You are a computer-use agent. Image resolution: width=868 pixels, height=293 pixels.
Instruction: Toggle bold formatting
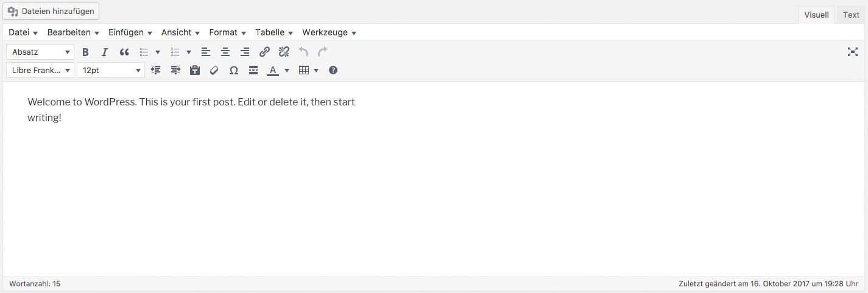pos(85,52)
